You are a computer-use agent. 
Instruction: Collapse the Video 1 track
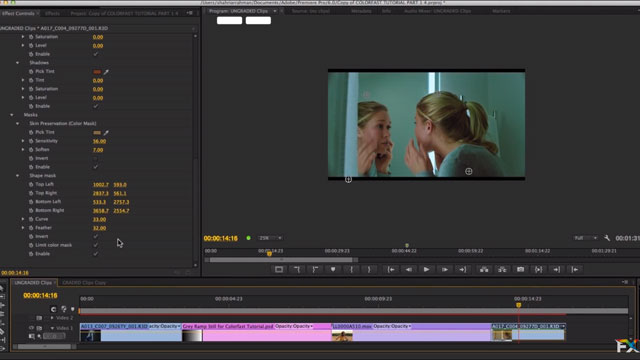pos(52,328)
